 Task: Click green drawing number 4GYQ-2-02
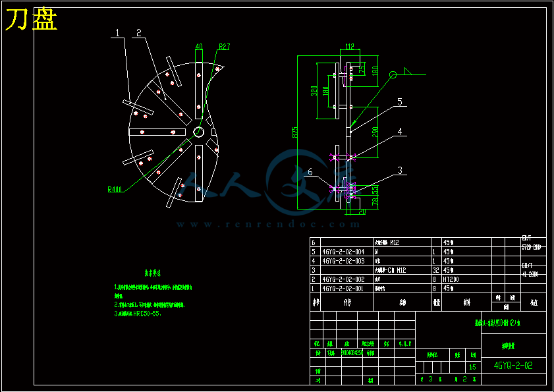pyautogui.click(x=513, y=366)
